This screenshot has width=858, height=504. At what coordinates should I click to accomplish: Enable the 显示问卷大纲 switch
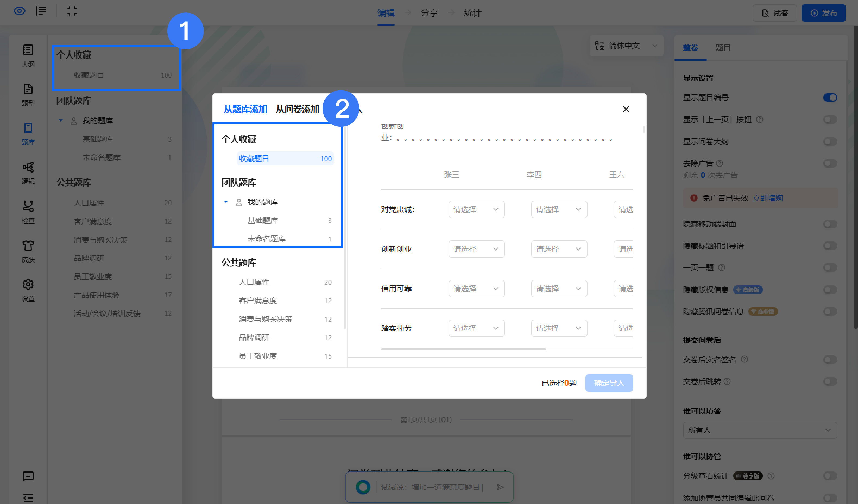click(830, 142)
